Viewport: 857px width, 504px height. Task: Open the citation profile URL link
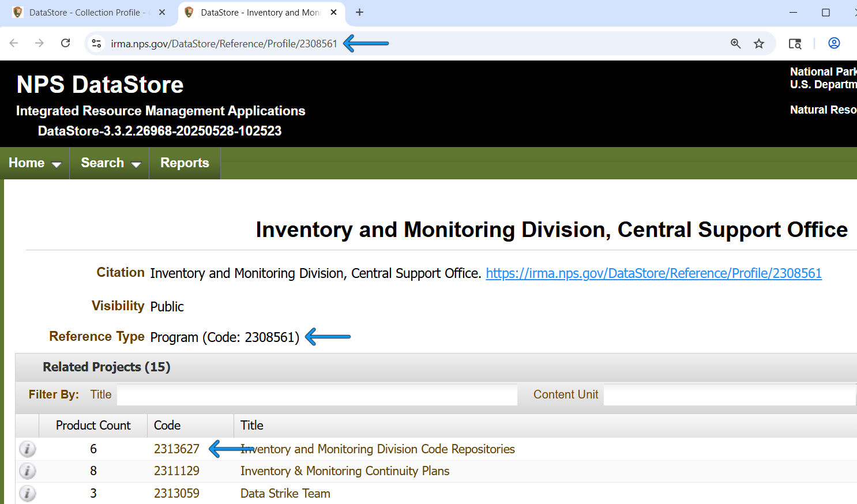click(x=653, y=273)
